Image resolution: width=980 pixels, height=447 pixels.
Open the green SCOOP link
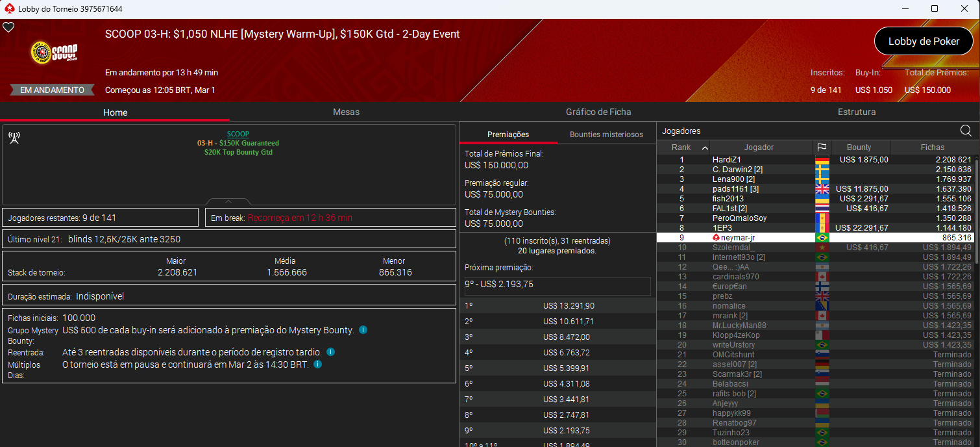coord(238,134)
